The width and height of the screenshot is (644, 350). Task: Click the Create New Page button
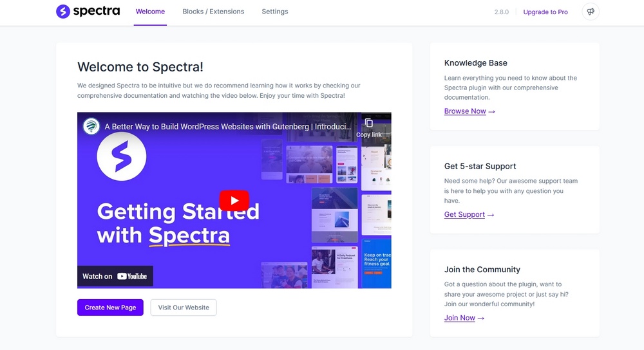coord(110,308)
